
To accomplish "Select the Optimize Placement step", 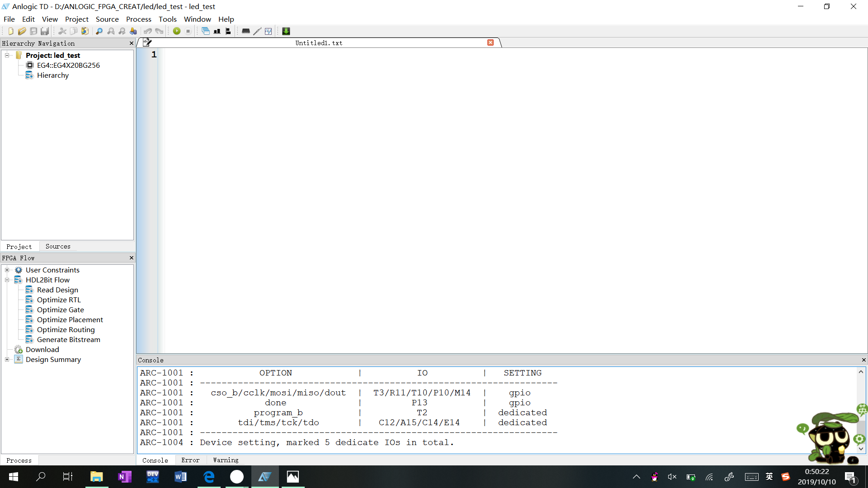I will (x=70, y=319).
